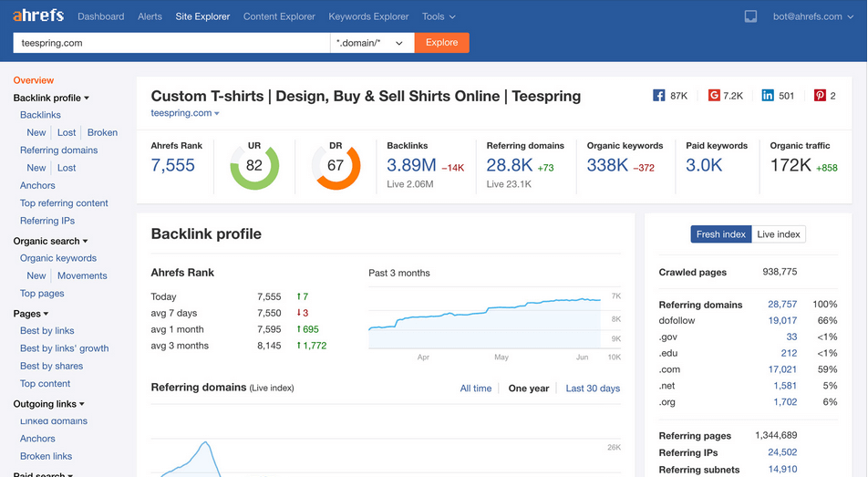The height and width of the screenshot is (477, 868).
Task: Open Backlinks in the sidebar
Action: click(40, 115)
